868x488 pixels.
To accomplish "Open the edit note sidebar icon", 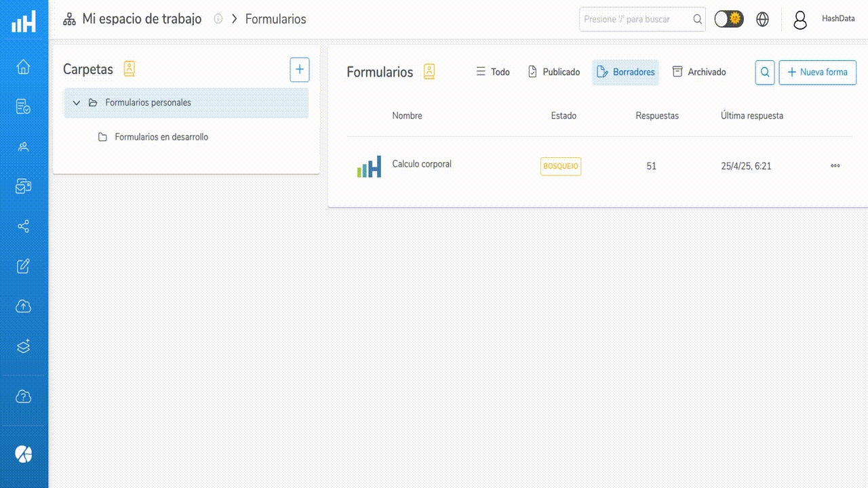I will 24,266.
